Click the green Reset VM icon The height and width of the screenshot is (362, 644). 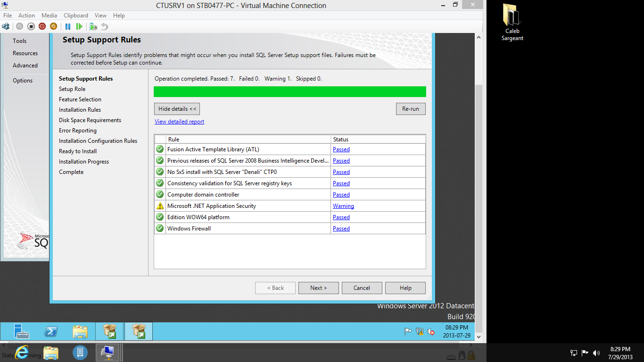pyautogui.click(x=79, y=26)
